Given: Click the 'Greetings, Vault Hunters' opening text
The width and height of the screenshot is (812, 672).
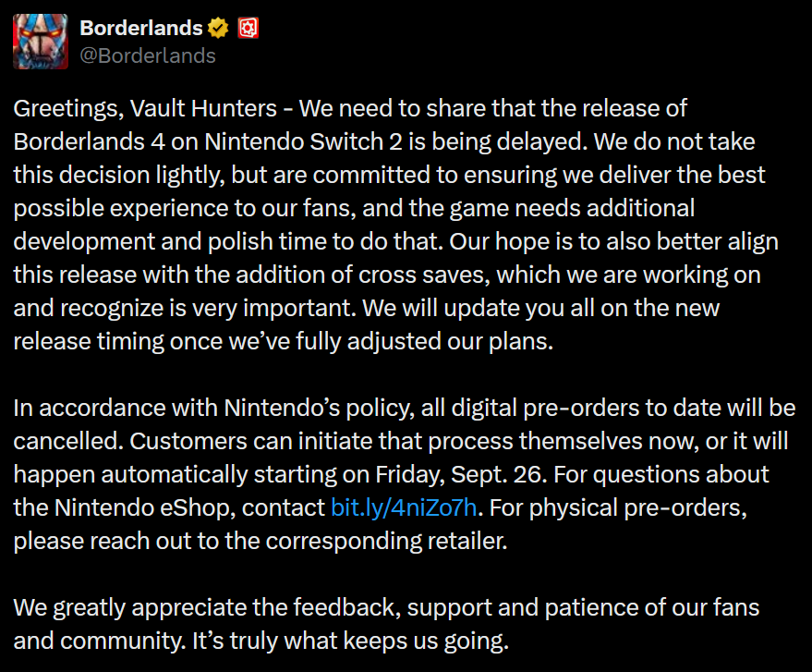Looking at the screenshot, I should click(146, 109).
